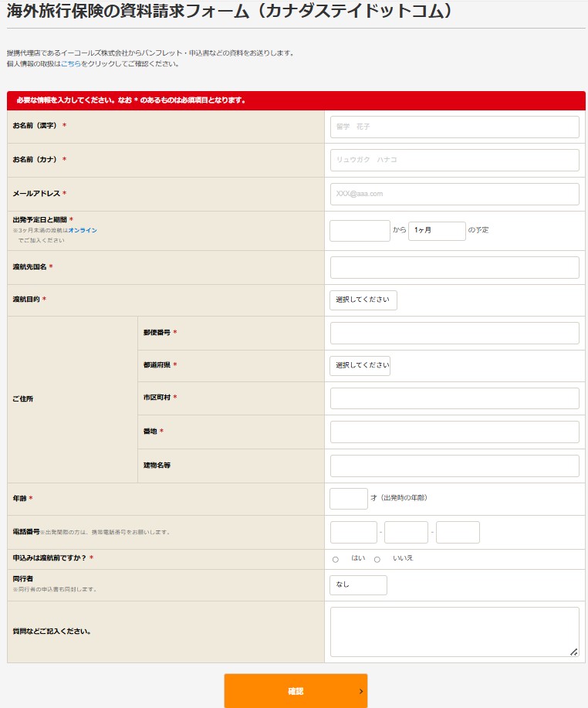
Task: Click the 才（出発時の年齢） text
Action: pos(399,497)
